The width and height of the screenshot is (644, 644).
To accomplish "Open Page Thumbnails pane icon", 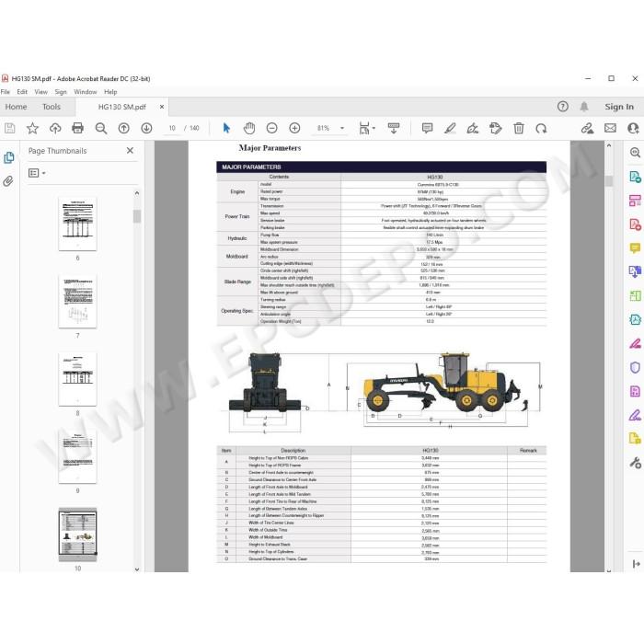I will [x=8, y=157].
